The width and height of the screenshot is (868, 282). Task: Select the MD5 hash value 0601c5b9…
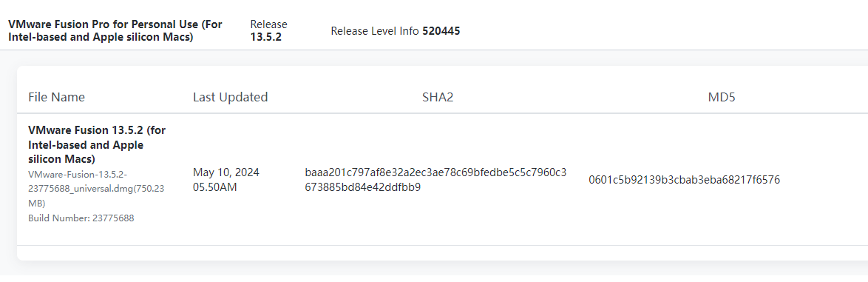(x=684, y=180)
